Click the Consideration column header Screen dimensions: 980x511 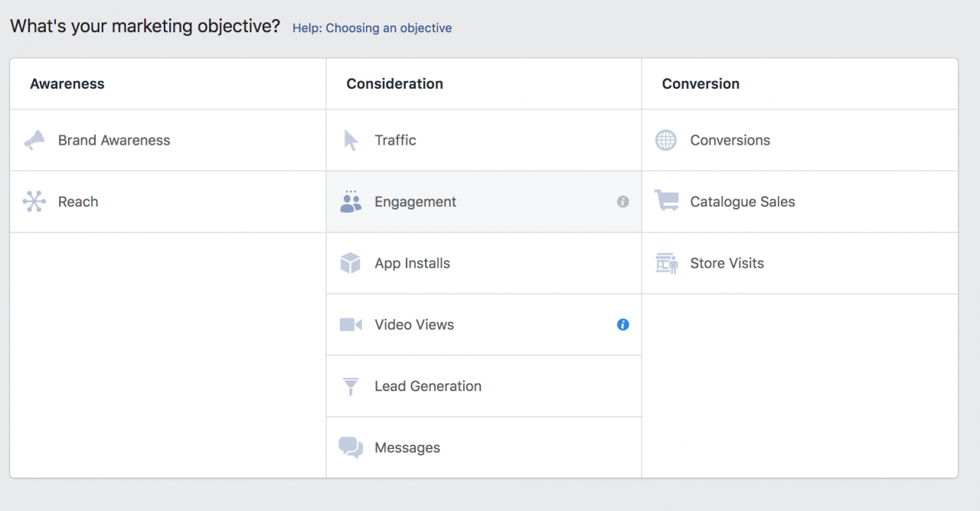395,83
